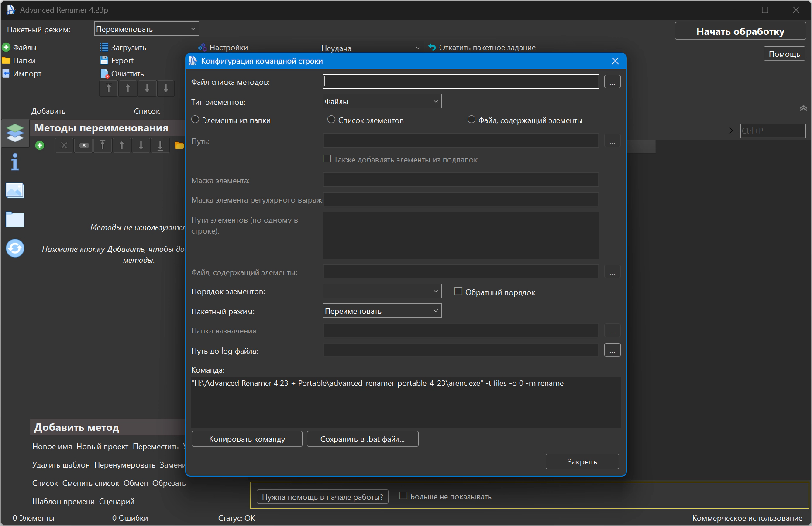Click 'Копировать команду' button
The width and height of the screenshot is (812, 526).
pos(247,439)
